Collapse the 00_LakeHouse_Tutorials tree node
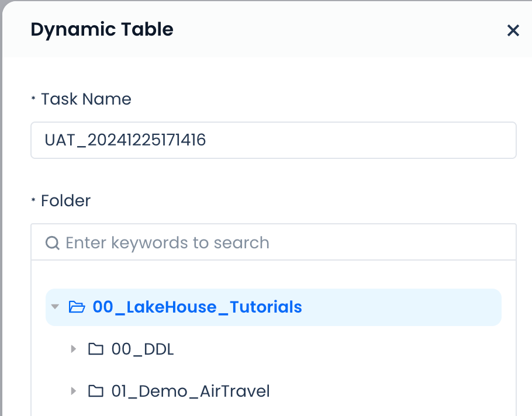This screenshot has height=416, width=532. pos(55,307)
